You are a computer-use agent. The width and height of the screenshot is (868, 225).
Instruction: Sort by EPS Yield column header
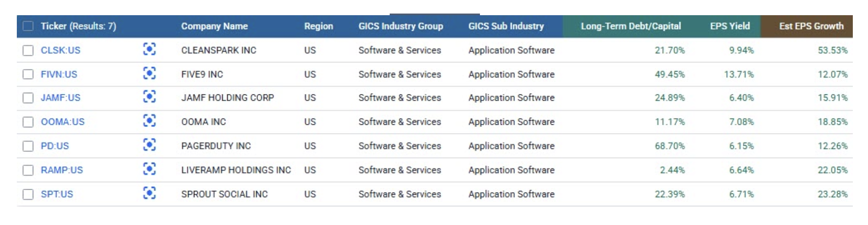click(x=730, y=26)
